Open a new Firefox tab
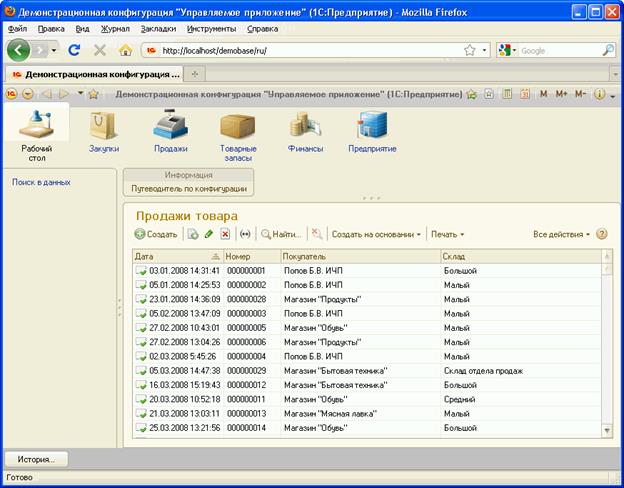 click(x=195, y=74)
